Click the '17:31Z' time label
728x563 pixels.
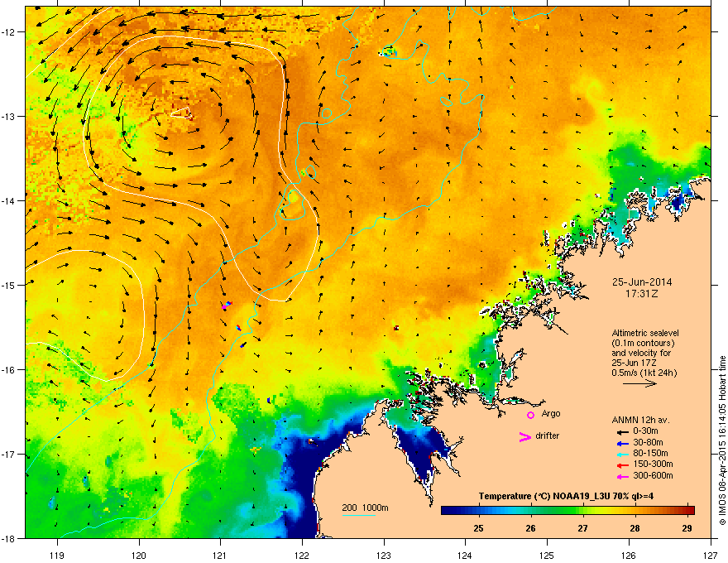click(x=642, y=294)
